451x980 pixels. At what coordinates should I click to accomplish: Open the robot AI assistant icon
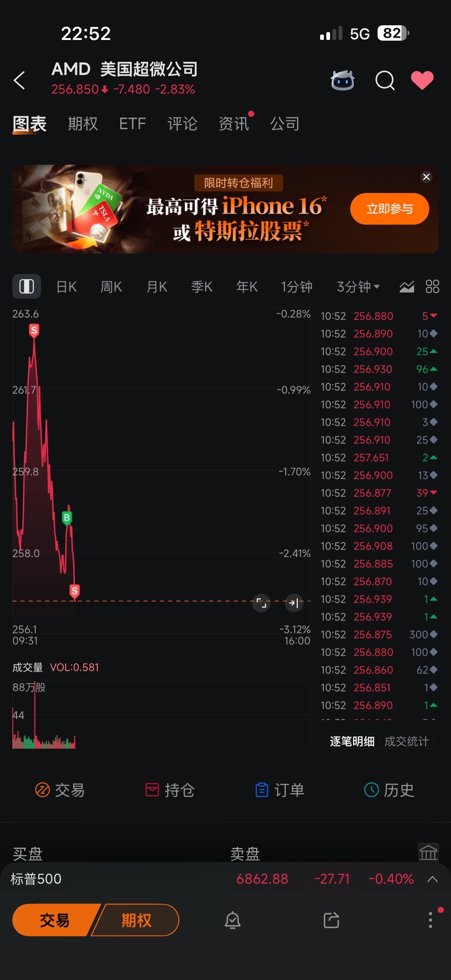[x=342, y=80]
